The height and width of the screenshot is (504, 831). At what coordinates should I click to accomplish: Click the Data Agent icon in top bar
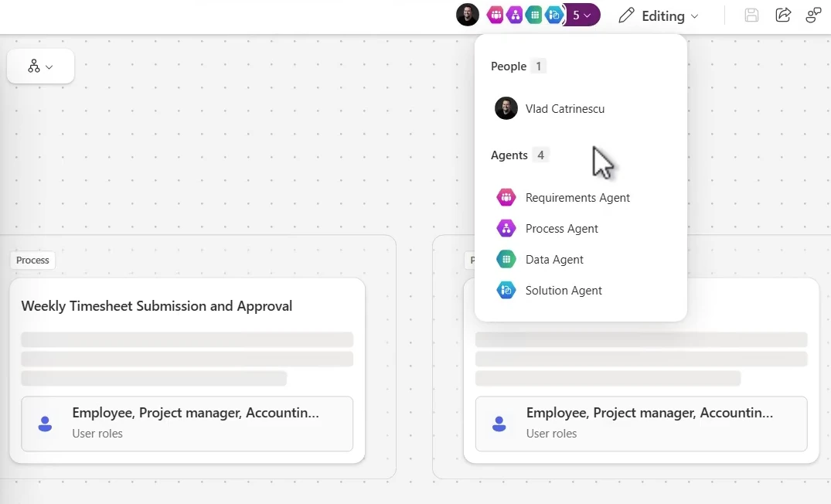pyautogui.click(x=534, y=15)
